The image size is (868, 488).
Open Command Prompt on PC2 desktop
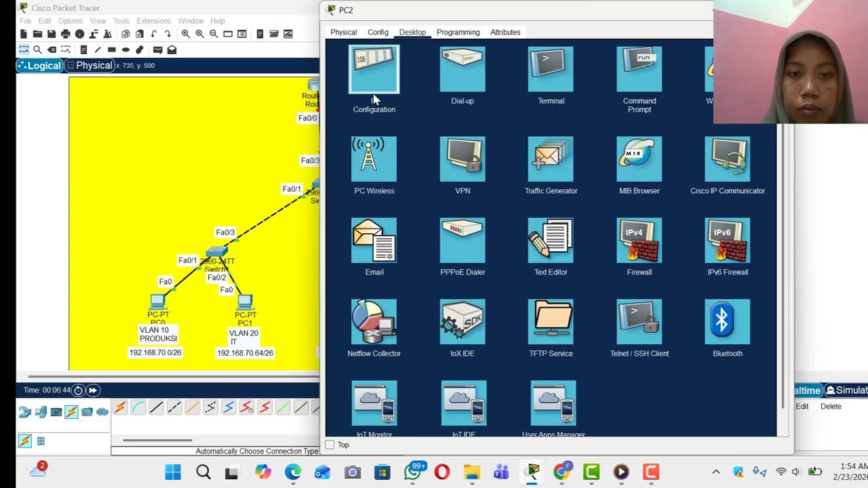[x=639, y=69]
